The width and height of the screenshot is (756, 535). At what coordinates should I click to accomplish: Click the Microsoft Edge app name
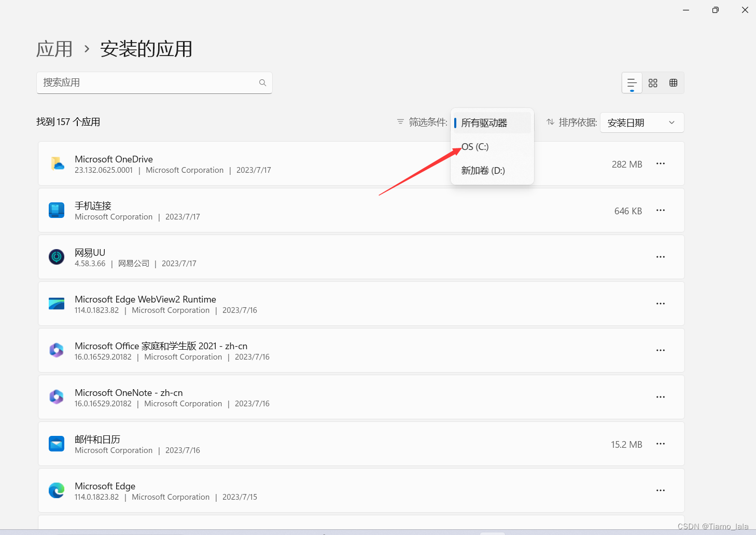click(x=105, y=486)
